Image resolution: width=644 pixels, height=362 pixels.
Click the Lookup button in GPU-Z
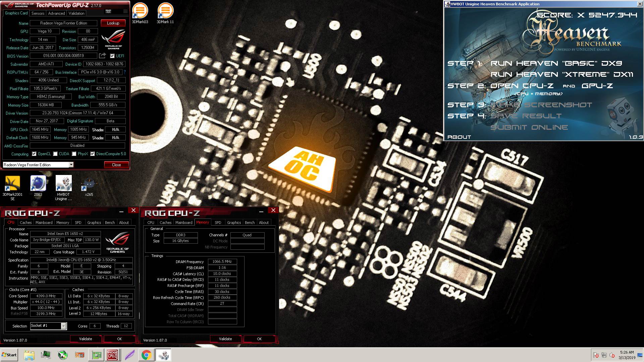[113, 23]
